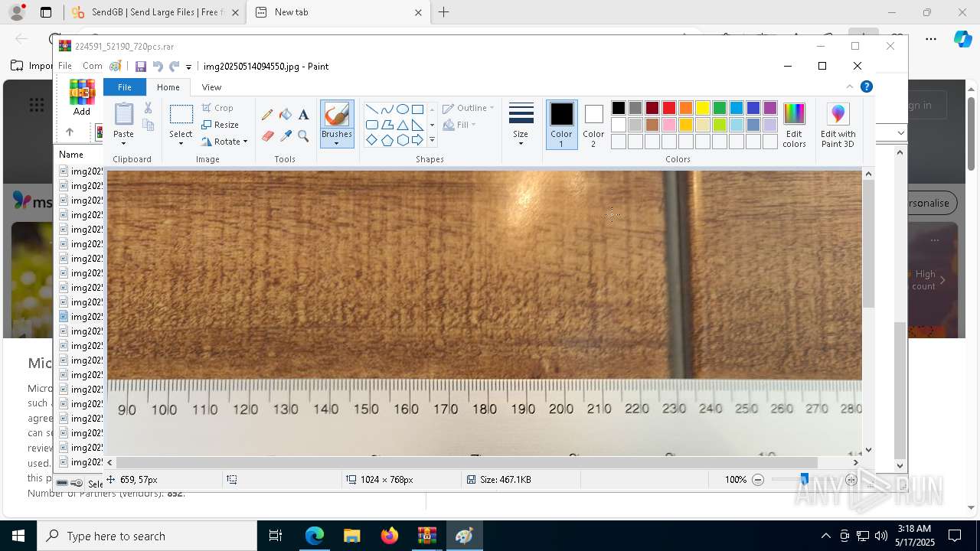Select the Fill with color bucket tool
Screen dimensions: 980x551
point(286,115)
